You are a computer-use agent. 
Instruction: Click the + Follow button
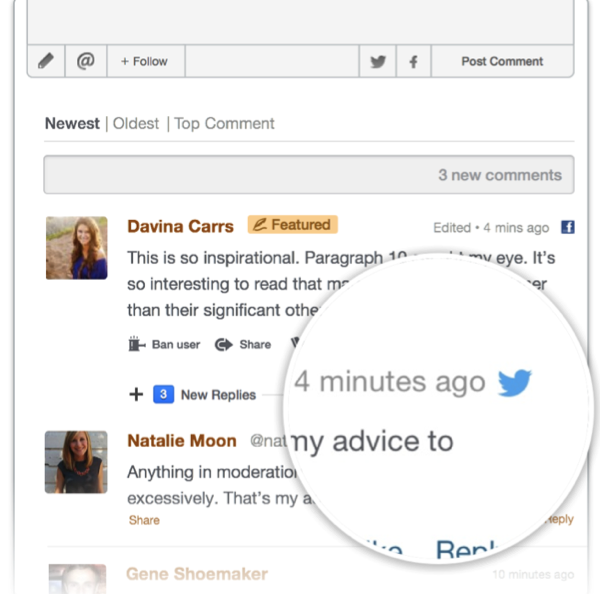point(145,61)
